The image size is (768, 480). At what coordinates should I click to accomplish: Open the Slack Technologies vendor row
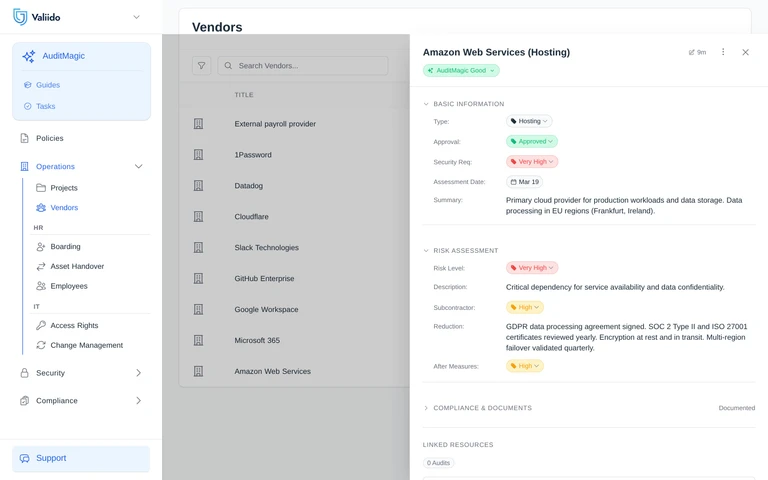pos(294,247)
